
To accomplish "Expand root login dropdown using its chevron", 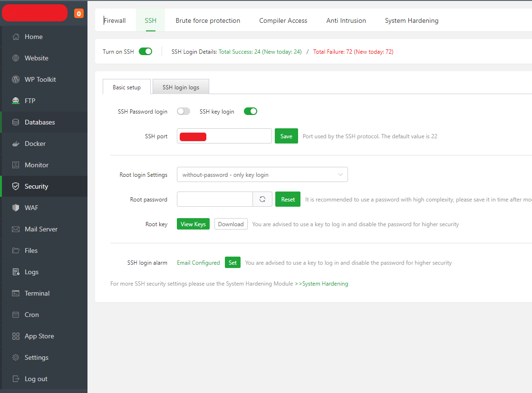I will [x=340, y=174].
